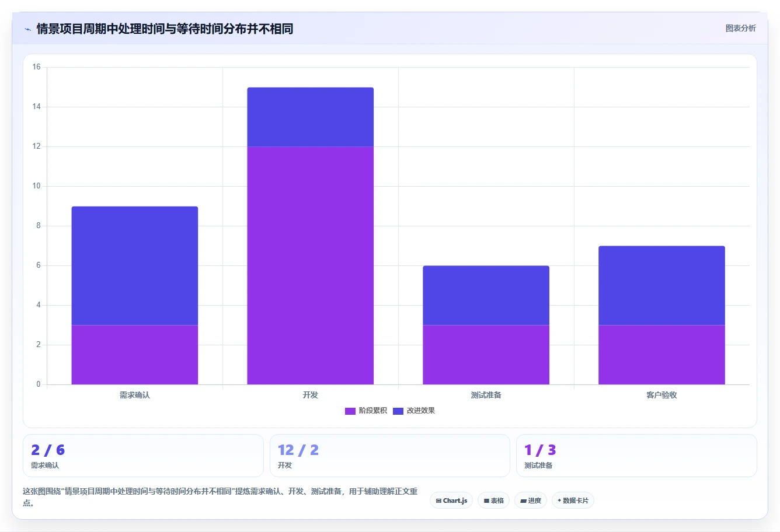The image size is (780, 532).
Task: Select the blue 改进效果 segment of 需求确认 bar
Action: pyautogui.click(x=135, y=265)
